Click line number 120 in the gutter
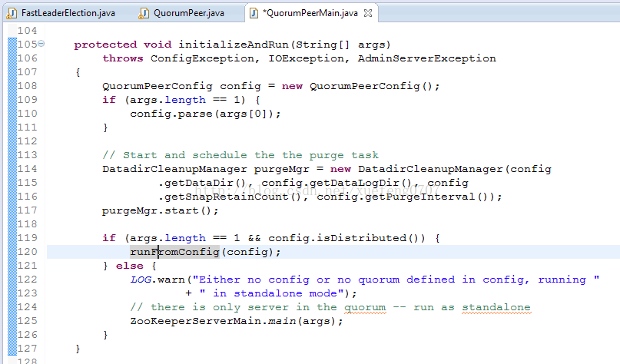This screenshot has width=620, height=364. tap(28, 252)
